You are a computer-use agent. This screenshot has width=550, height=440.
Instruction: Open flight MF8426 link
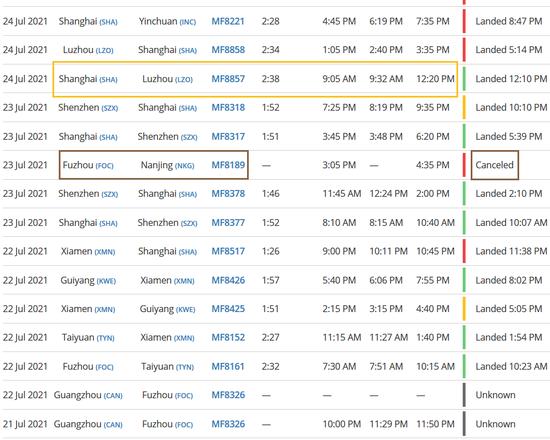pos(228,280)
